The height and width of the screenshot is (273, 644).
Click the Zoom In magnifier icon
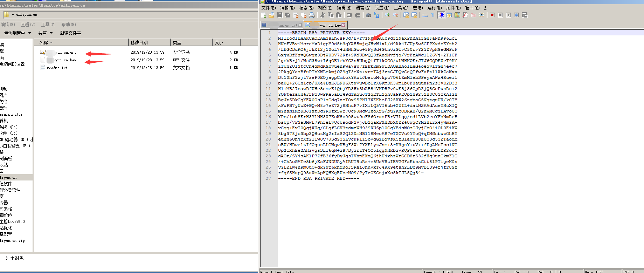[x=387, y=15]
